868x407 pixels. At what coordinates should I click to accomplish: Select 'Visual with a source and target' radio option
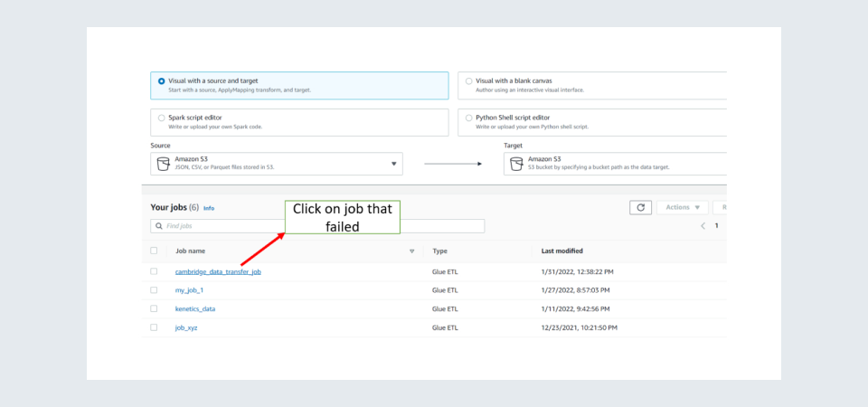162,80
